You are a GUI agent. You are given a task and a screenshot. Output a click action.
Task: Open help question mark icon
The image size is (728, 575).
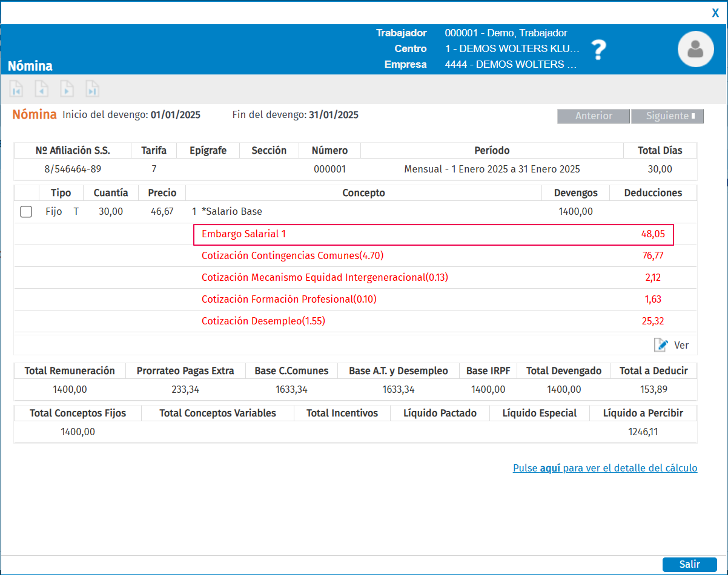pos(598,50)
